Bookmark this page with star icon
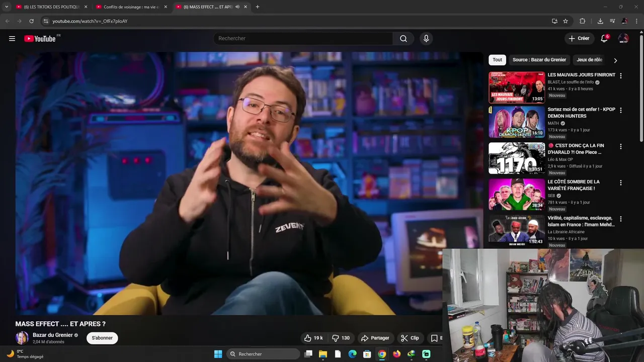 pyautogui.click(x=566, y=21)
